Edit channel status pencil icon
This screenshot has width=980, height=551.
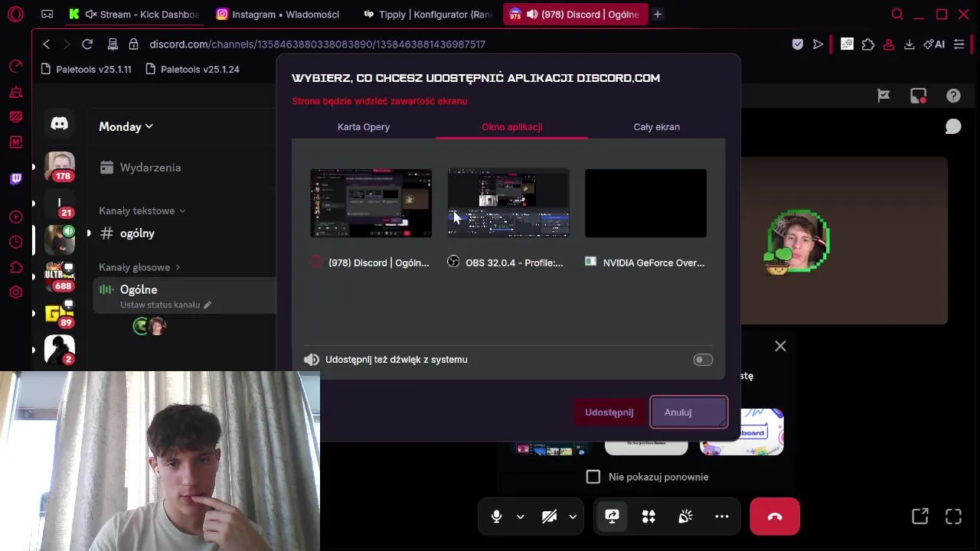pyautogui.click(x=207, y=305)
